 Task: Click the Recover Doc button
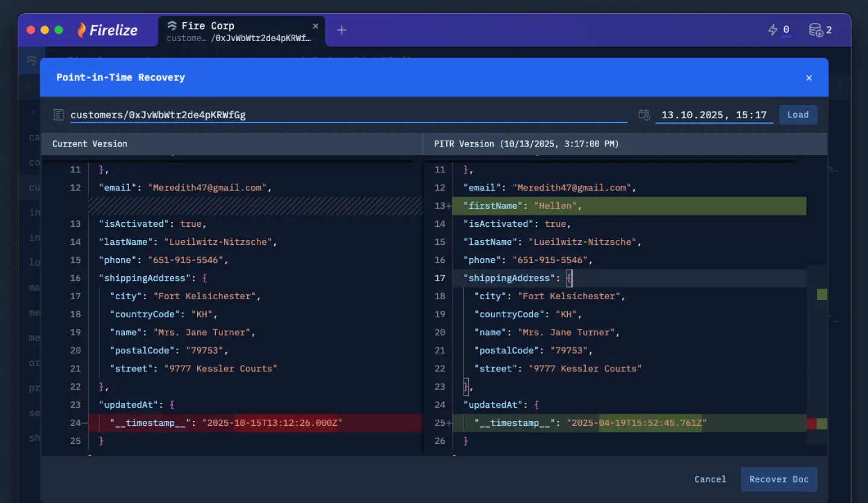[779, 479]
